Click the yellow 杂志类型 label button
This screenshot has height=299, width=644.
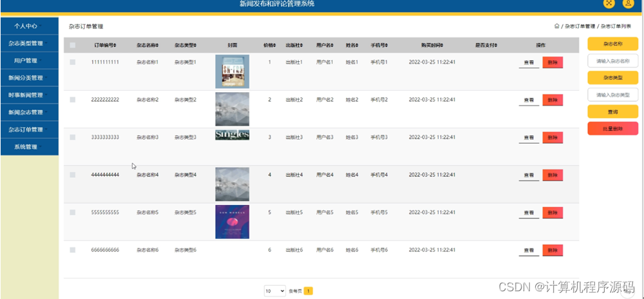coord(613,77)
